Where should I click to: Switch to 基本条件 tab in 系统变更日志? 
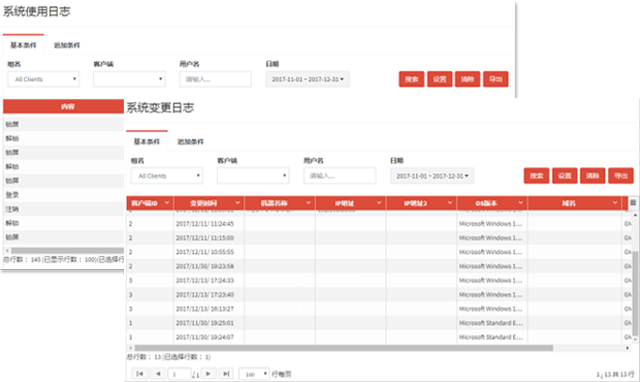(x=147, y=142)
